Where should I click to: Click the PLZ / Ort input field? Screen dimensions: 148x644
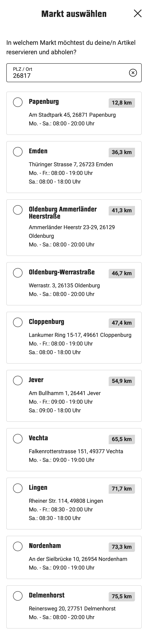pyautogui.click(x=68, y=73)
